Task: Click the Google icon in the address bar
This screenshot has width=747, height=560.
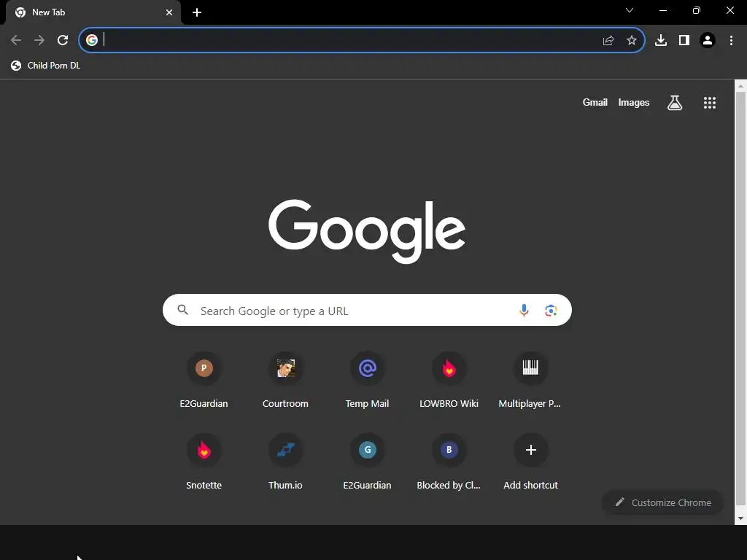Action: (92, 40)
